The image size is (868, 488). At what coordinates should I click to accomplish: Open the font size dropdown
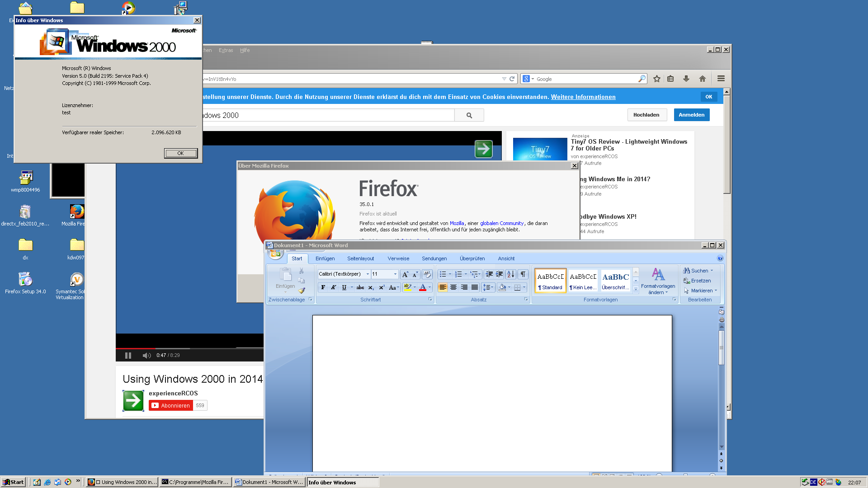click(395, 274)
